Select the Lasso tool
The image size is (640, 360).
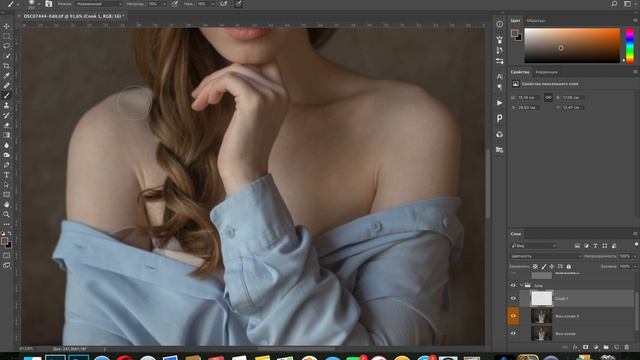[7, 46]
